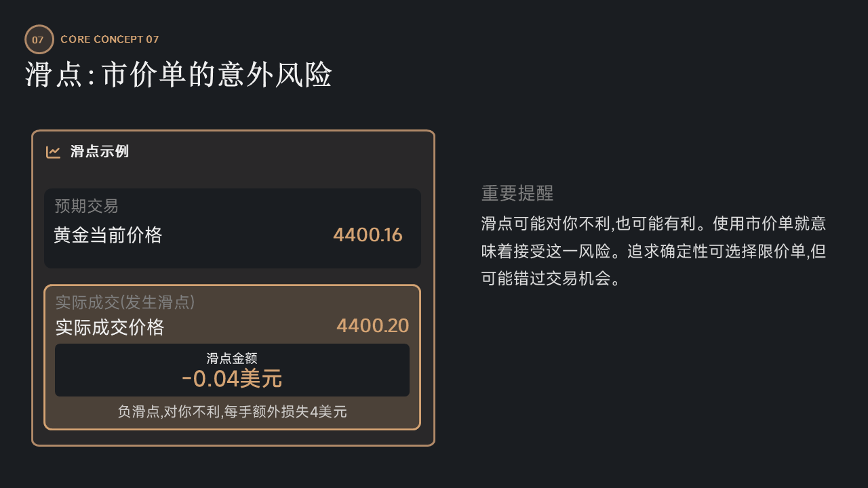Viewport: 868px width, 488px height.
Task: Click the circled 07 number badge
Action: [x=38, y=39]
